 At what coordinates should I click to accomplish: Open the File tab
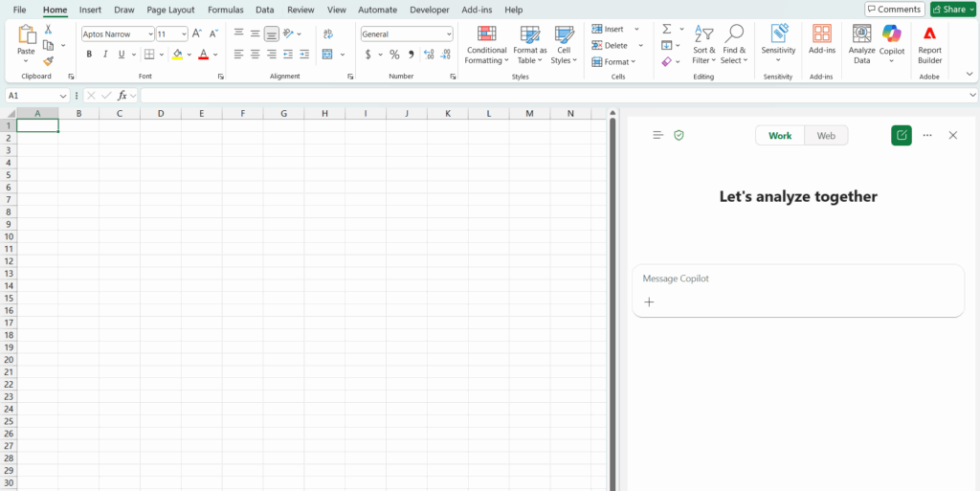(x=19, y=10)
